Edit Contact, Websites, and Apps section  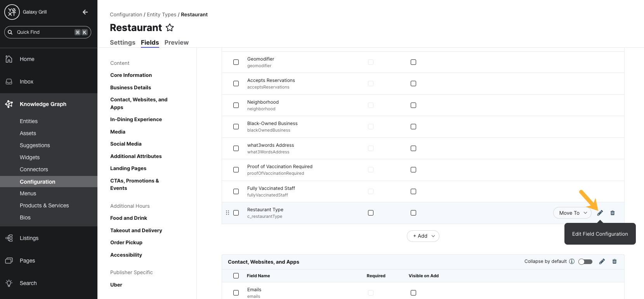click(602, 261)
